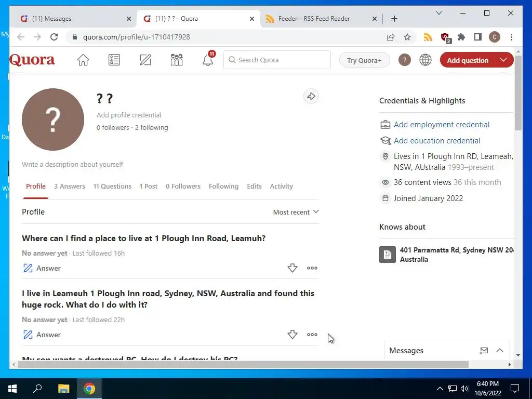Open the Add question dropdown arrow
The width and height of the screenshot is (532, 399).
coord(503,60)
